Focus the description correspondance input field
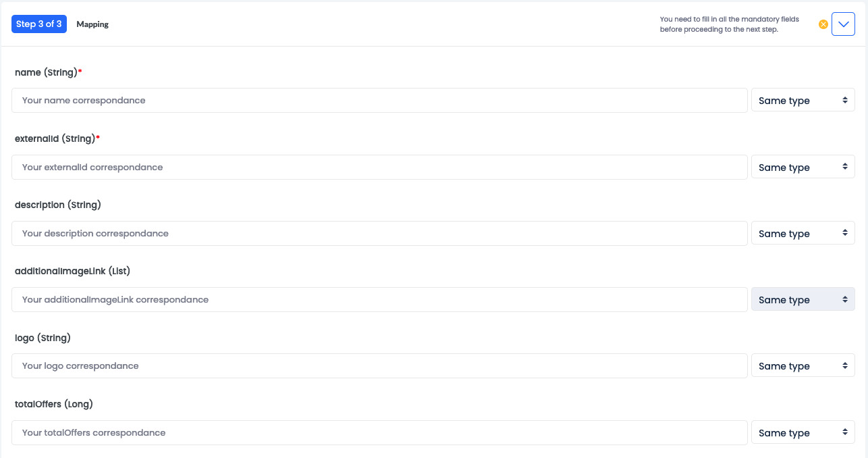 pos(379,234)
